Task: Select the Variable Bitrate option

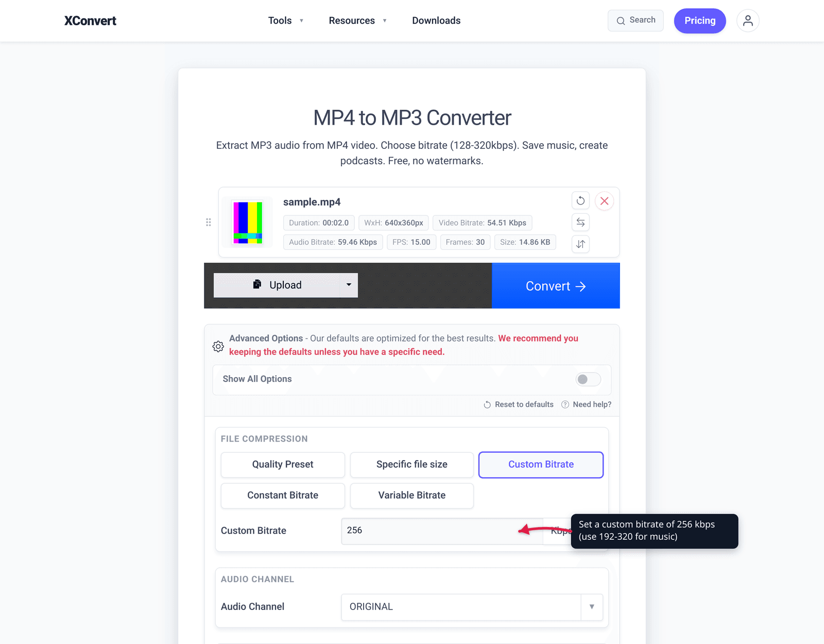Action: (412, 496)
